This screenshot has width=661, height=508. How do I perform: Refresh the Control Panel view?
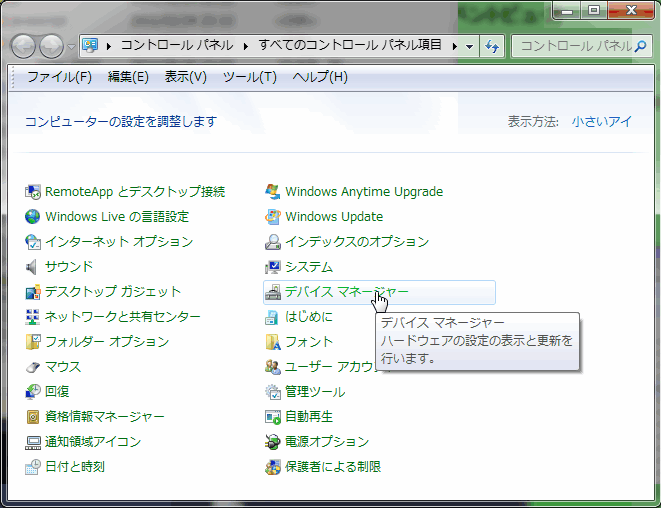tap(492, 46)
